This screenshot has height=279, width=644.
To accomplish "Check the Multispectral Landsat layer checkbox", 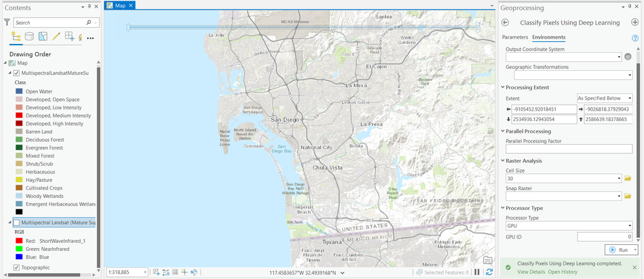I will point(16,222).
